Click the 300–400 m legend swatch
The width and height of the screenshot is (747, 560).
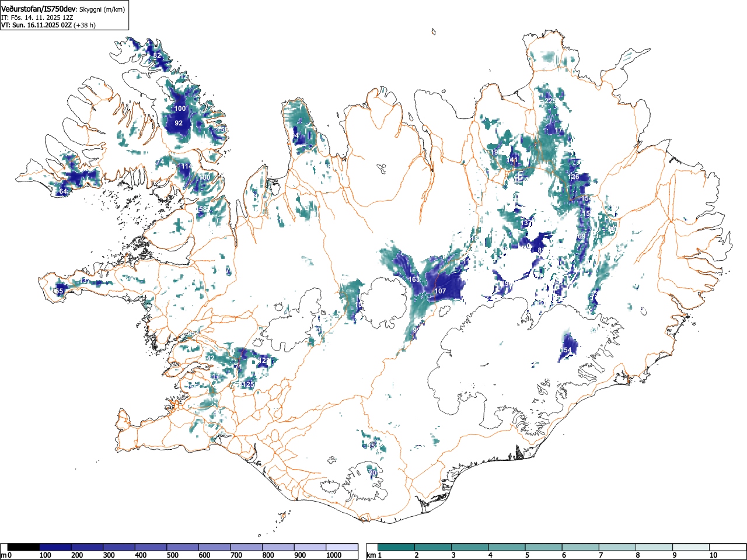tap(119, 547)
